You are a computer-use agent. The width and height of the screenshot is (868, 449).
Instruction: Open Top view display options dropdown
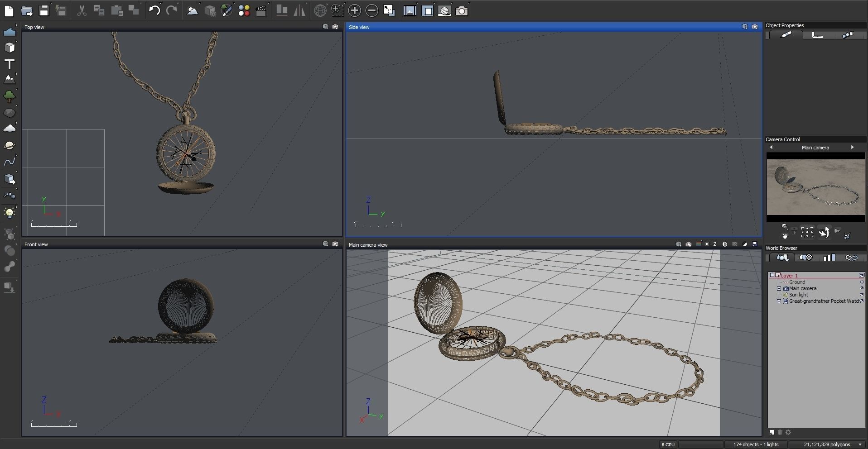325,27
